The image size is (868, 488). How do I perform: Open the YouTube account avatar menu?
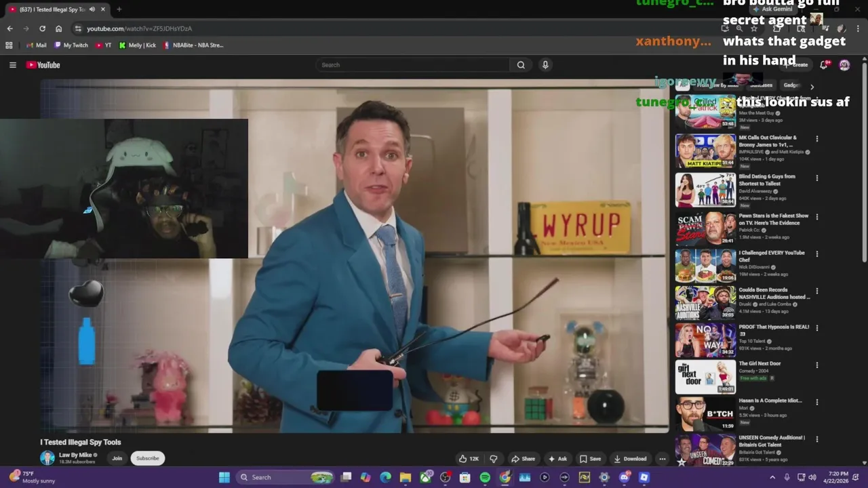[844, 65]
